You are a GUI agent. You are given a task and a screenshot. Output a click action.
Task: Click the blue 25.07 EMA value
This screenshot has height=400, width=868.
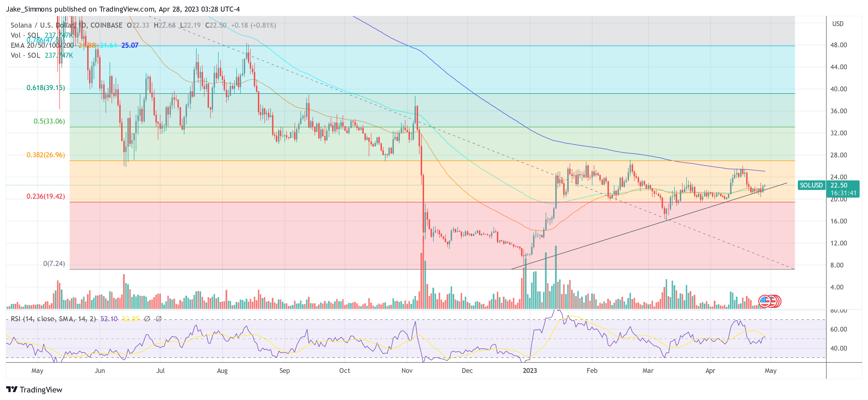tap(130, 45)
